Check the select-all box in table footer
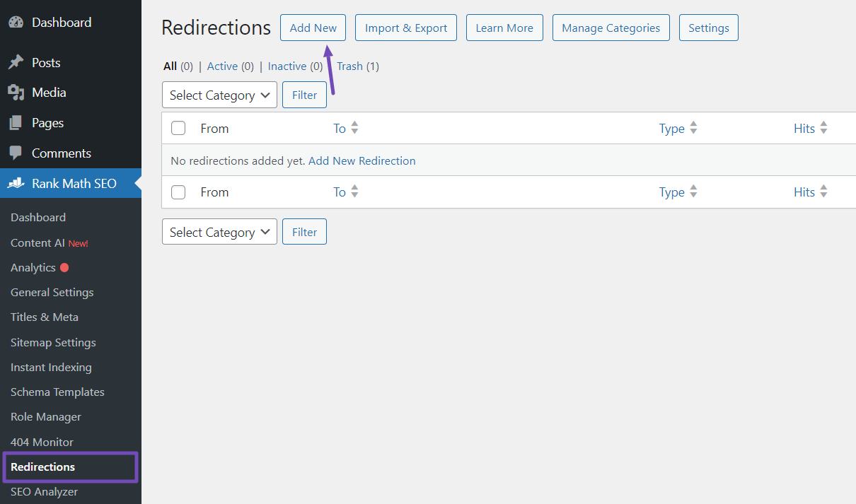Screen dimensions: 856x504 178,192
